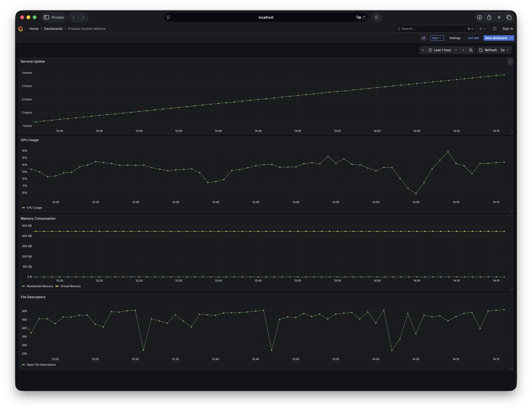Click the Dashboards breadcrumb
Viewport: 532px width, 411px height.
(53, 29)
